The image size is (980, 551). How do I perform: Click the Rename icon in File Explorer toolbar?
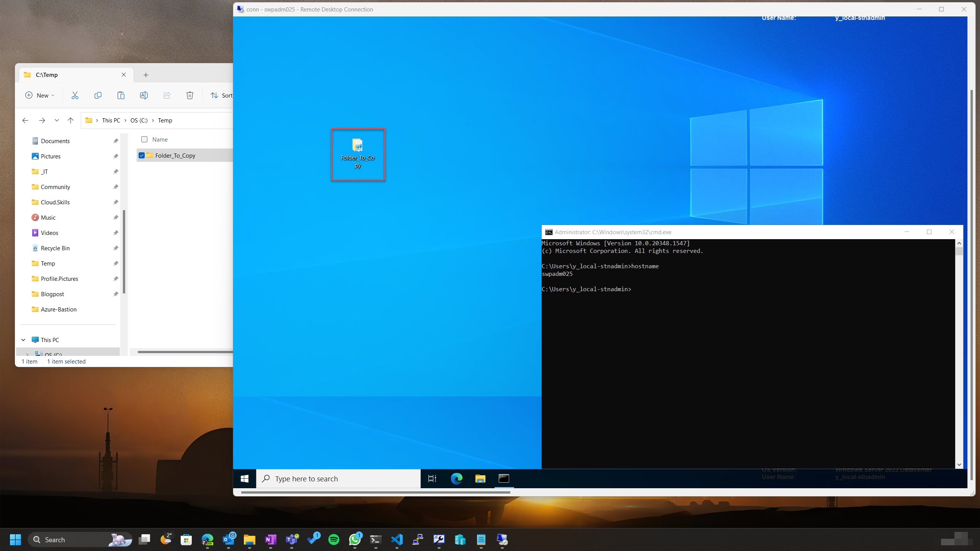pyautogui.click(x=144, y=95)
